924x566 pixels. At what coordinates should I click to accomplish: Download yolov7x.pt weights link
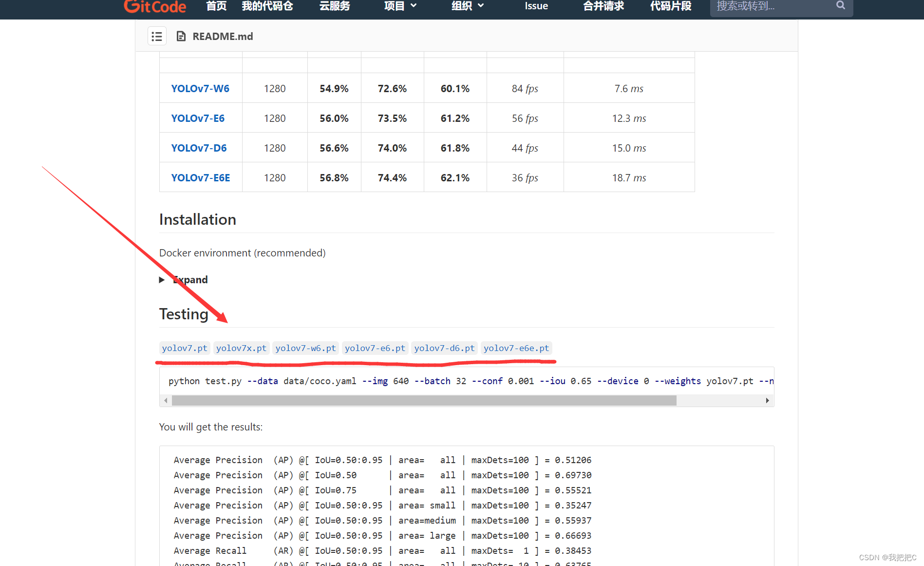pos(241,348)
